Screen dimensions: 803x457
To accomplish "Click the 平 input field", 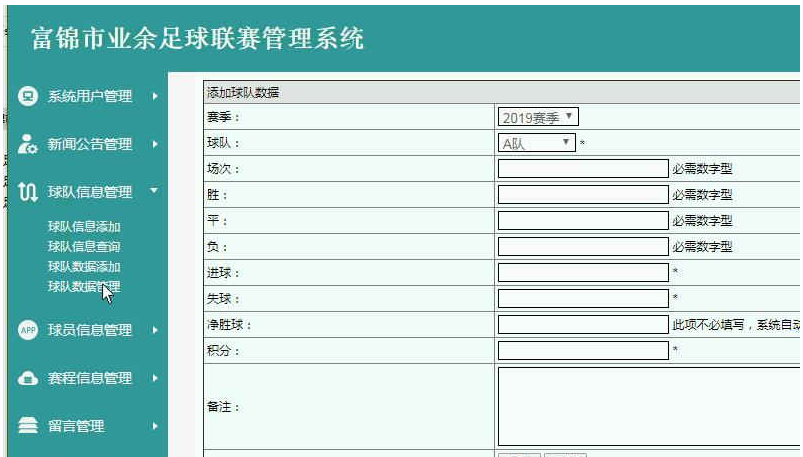I will point(583,221).
